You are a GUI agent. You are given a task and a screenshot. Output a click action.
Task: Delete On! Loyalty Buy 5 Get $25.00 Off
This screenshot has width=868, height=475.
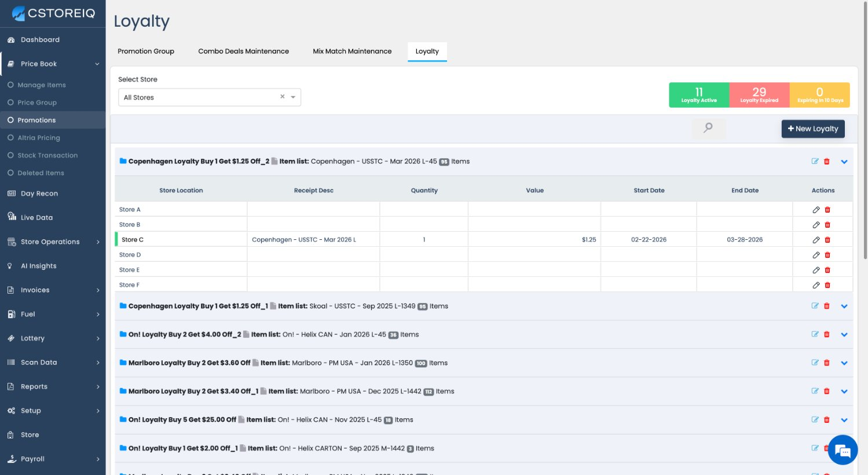[x=827, y=420]
